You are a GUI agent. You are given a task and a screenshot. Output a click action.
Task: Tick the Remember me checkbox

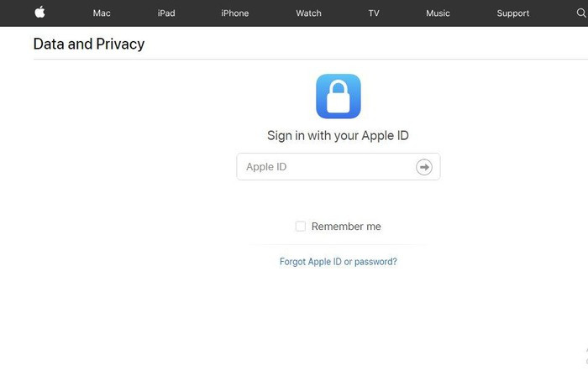300,227
